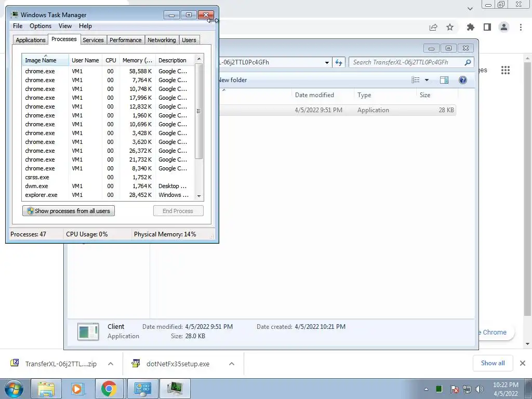Open Task Manager Help menu
The height and width of the screenshot is (399, 532).
[85, 26]
